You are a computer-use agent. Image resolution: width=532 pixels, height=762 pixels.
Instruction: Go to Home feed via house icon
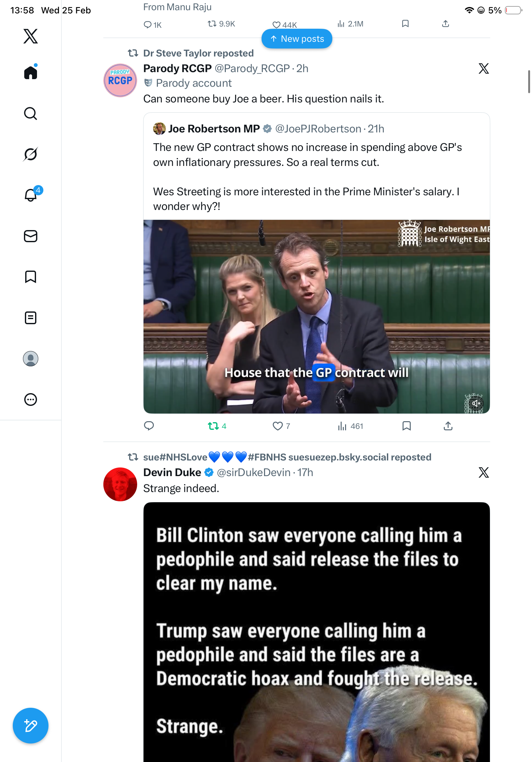click(31, 73)
